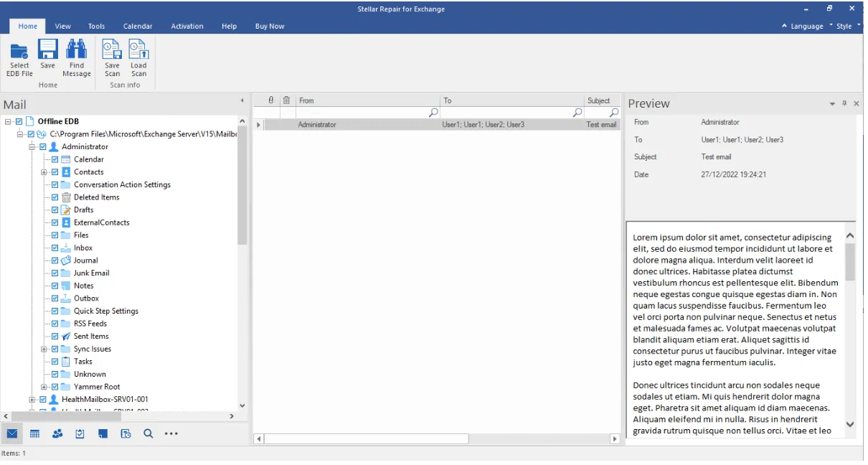Image resolution: width=868 pixels, height=465 pixels.
Task: Click search icon in Subject filter
Action: point(614,113)
